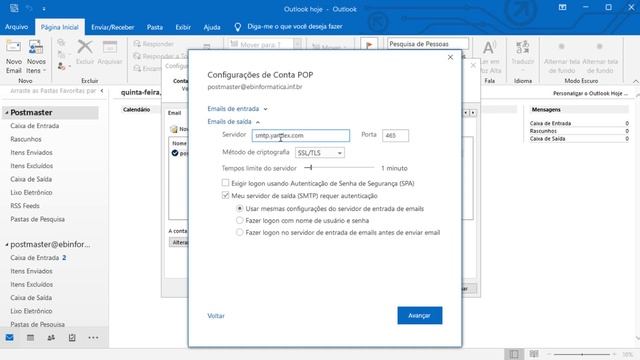Open Pastas de Pesquisa under Postmaster
This screenshot has width=640, height=360.
37,219
